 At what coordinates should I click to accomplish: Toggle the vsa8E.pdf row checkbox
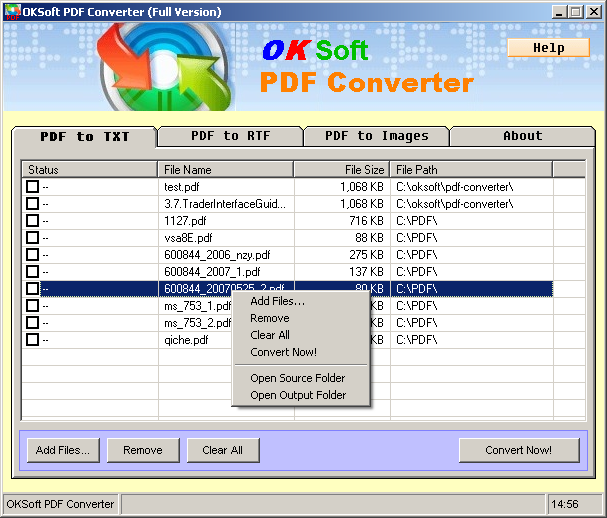tap(32, 238)
